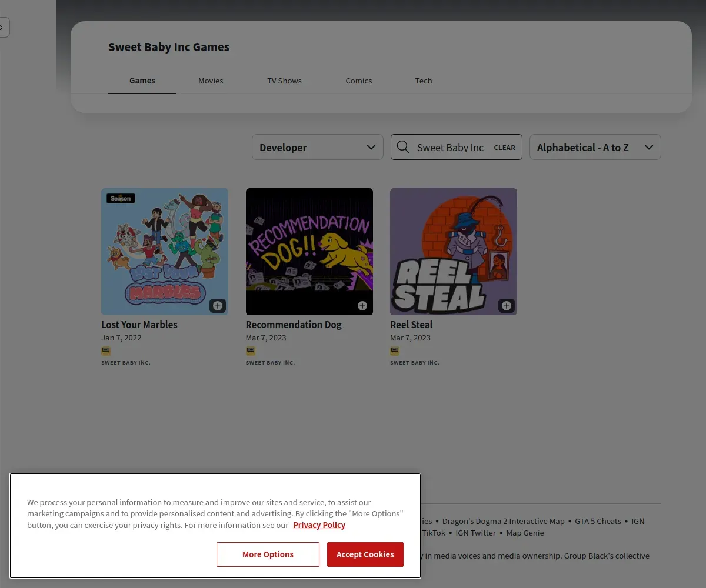Open the GTA 5 Cheats link
This screenshot has height=588, width=706.
point(598,521)
